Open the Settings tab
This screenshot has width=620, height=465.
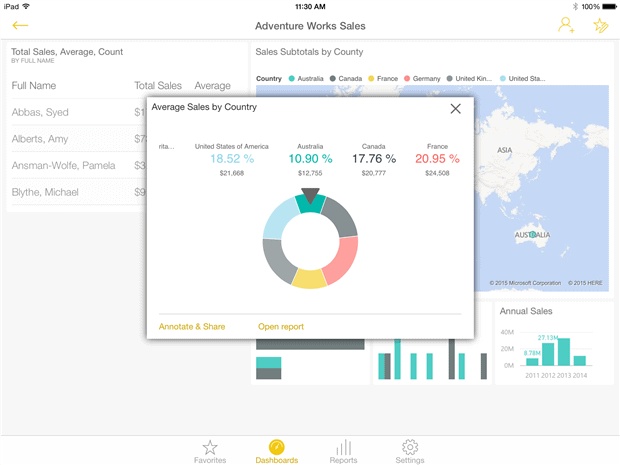click(410, 452)
